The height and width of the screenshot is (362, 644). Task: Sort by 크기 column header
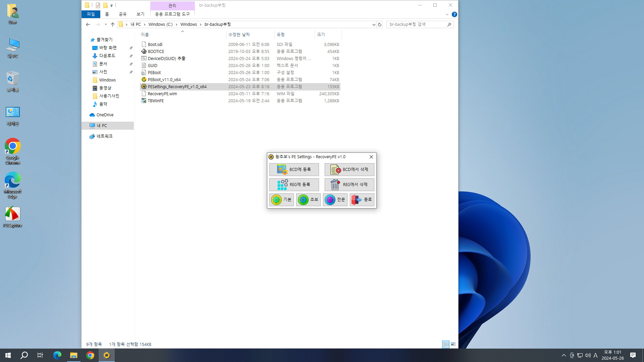pyautogui.click(x=328, y=35)
